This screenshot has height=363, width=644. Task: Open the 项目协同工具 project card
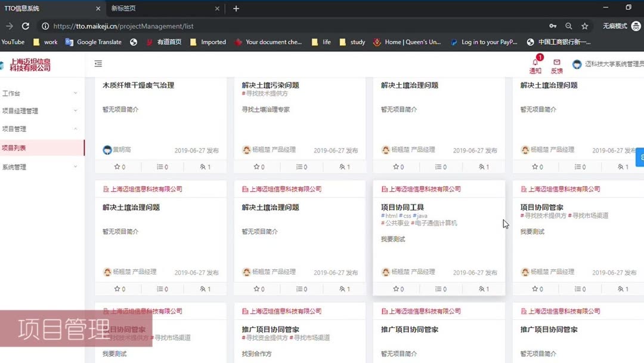(x=401, y=207)
